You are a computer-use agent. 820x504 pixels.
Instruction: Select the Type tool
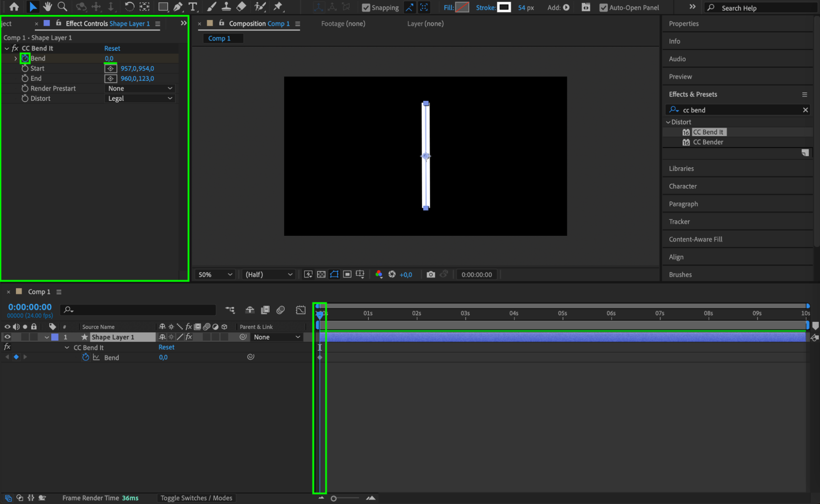192,7
